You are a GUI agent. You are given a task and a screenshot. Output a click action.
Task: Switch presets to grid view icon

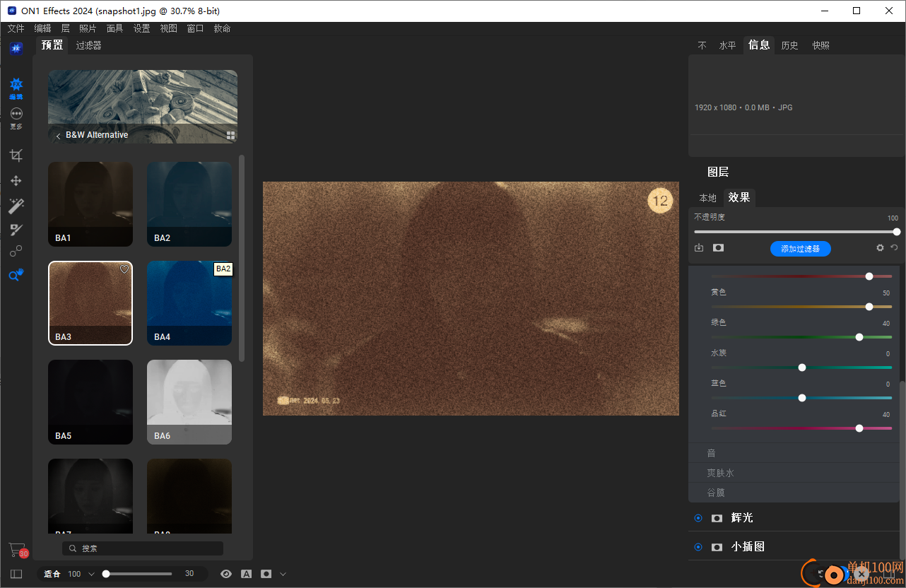click(230, 135)
